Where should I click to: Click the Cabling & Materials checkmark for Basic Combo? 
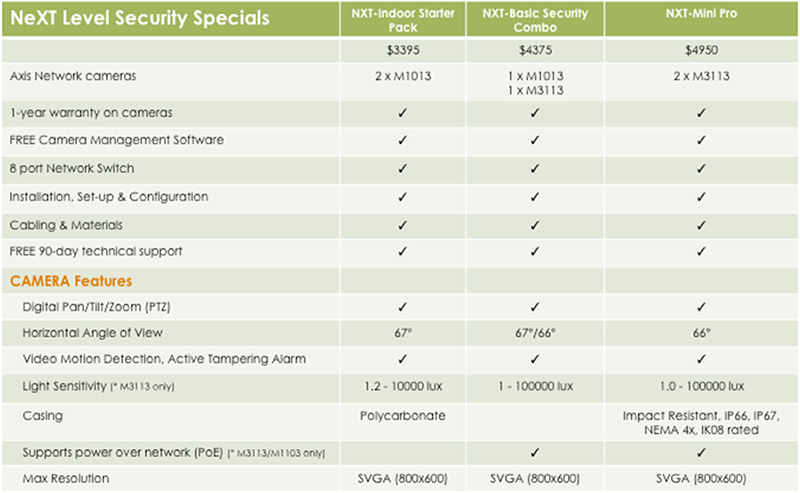[x=535, y=226]
